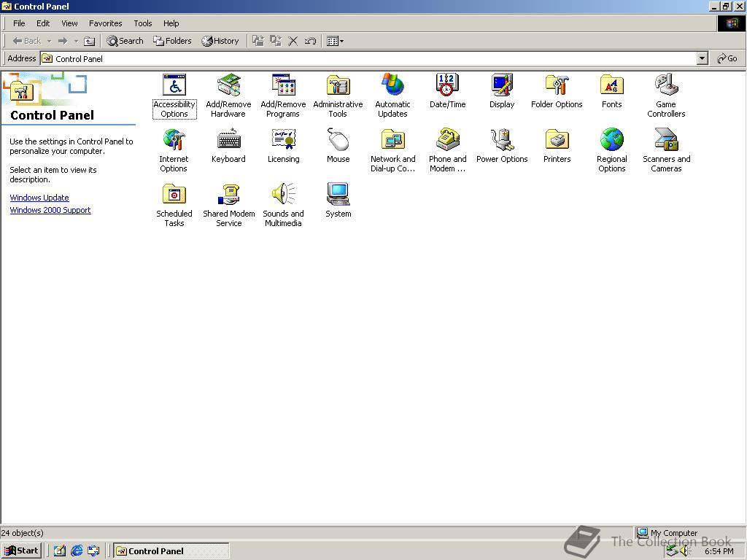Viewport: 747px width, 560px height.
Task: Open Network and Dial-up Connections
Action: 392,150
